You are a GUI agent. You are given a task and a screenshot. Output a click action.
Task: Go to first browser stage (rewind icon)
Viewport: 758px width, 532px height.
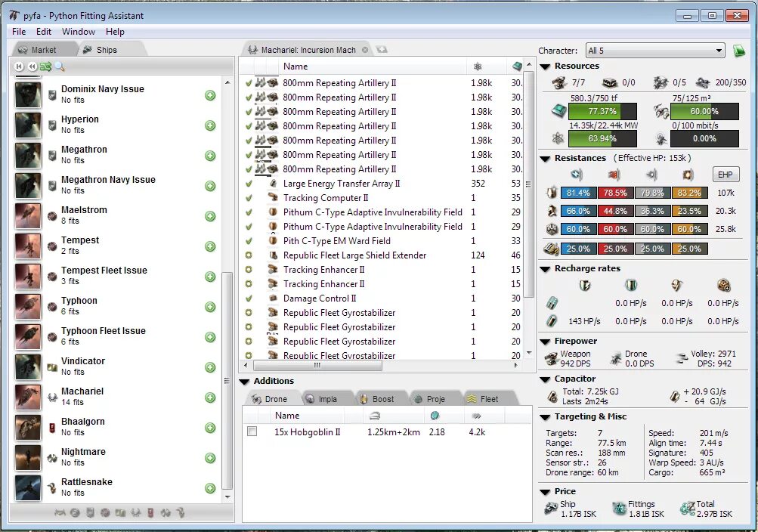tap(19, 66)
